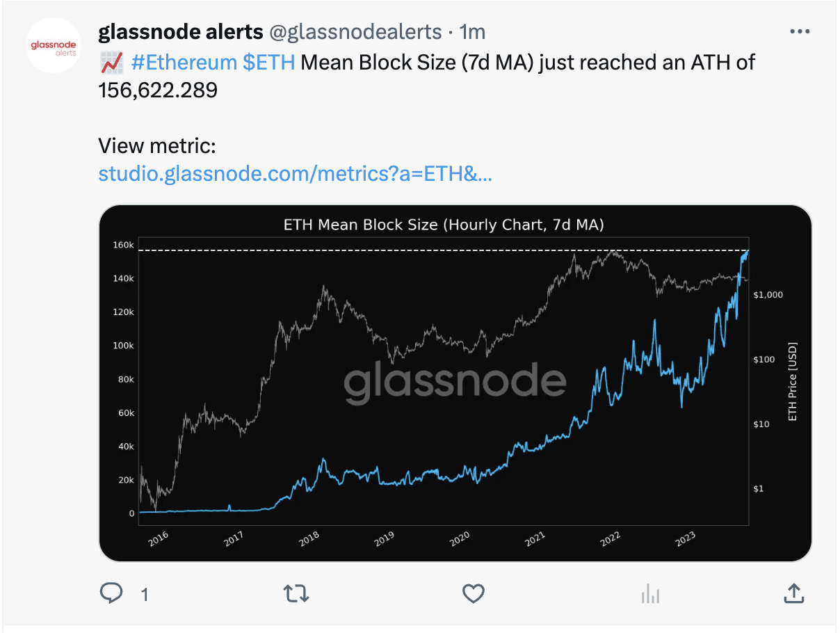
Task: Click the glassnode alerts profile avatar
Action: 54,45
